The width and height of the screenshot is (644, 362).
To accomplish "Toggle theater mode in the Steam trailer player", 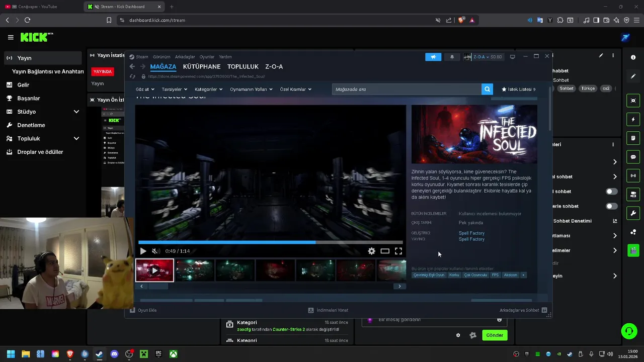I will 385,251.
